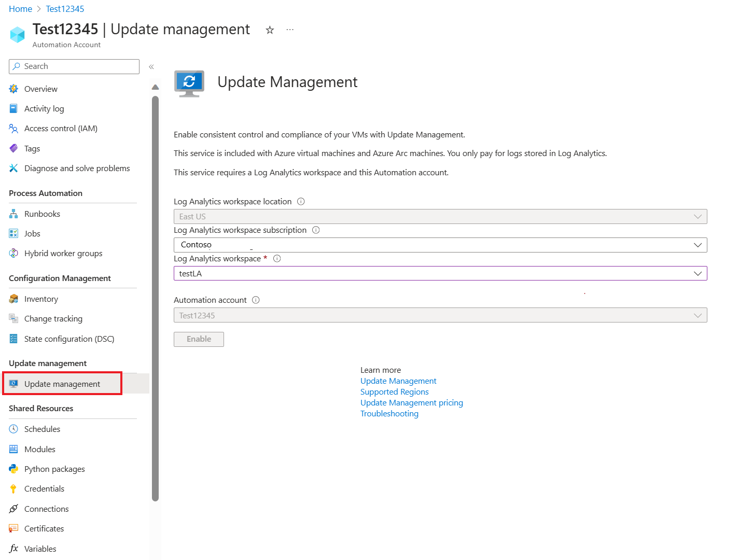Click inside the sidebar Search box
Screen dimensions: 739x560
tap(74, 66)
